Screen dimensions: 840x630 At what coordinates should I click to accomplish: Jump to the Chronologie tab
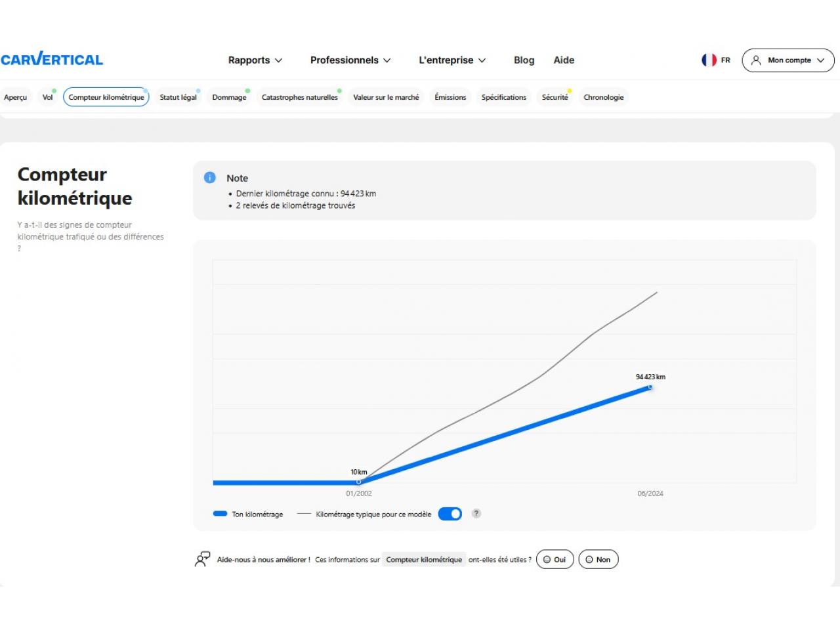click(603, 97)
